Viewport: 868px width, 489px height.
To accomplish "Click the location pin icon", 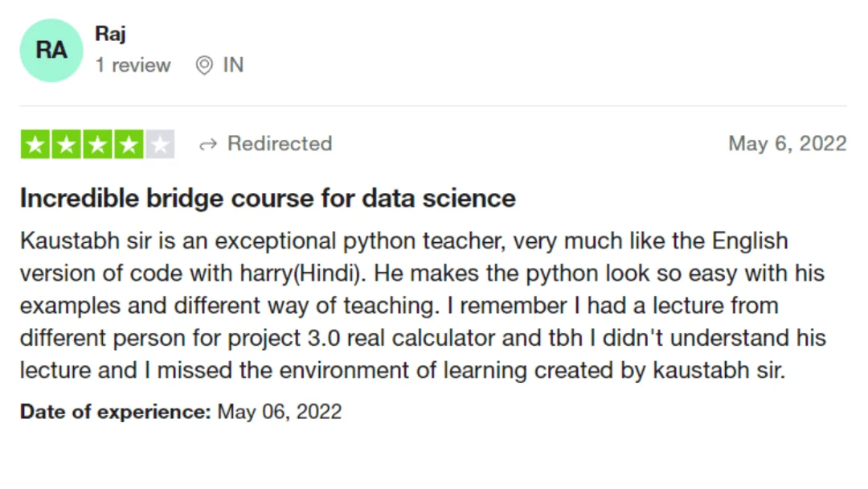I will coord(204,65).
